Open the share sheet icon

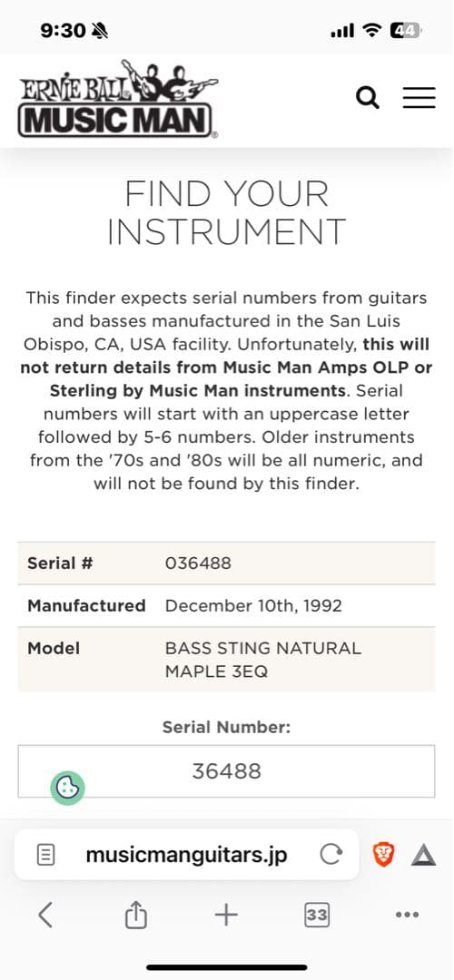click(135, 916)
